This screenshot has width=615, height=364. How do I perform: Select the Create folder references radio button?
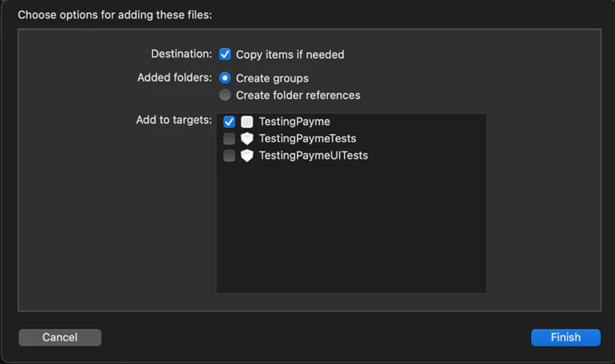click(x=225, y=95)
